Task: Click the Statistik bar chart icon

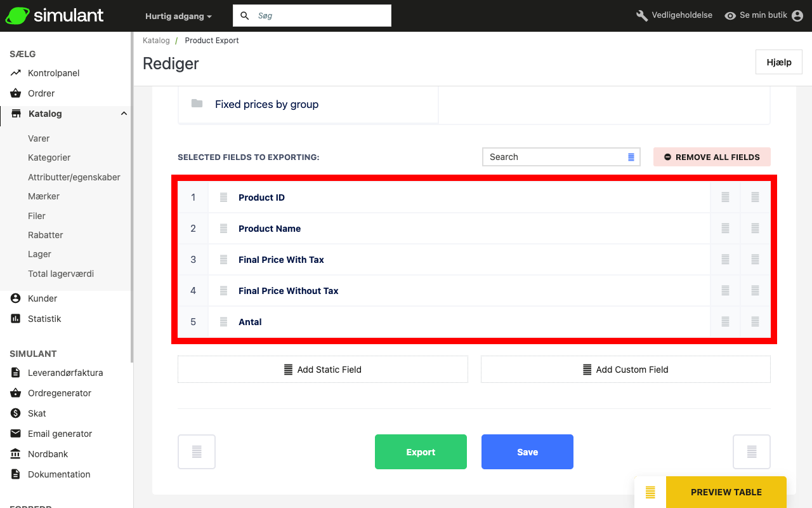Action: [x=16, y=319]
